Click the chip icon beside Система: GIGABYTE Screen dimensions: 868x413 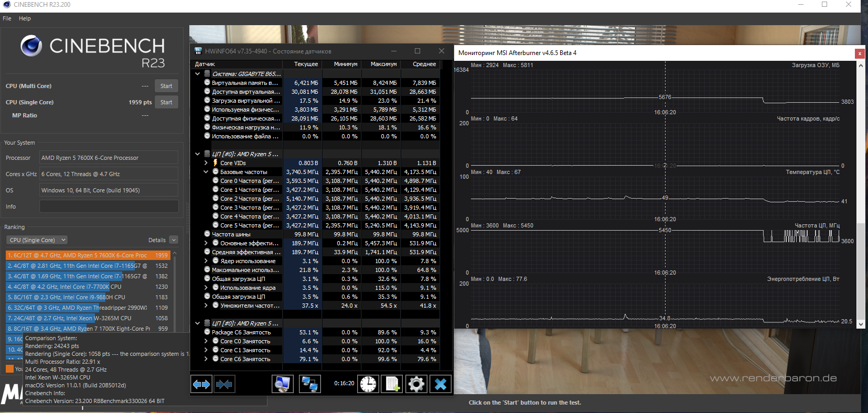click(x=207, y=74)
